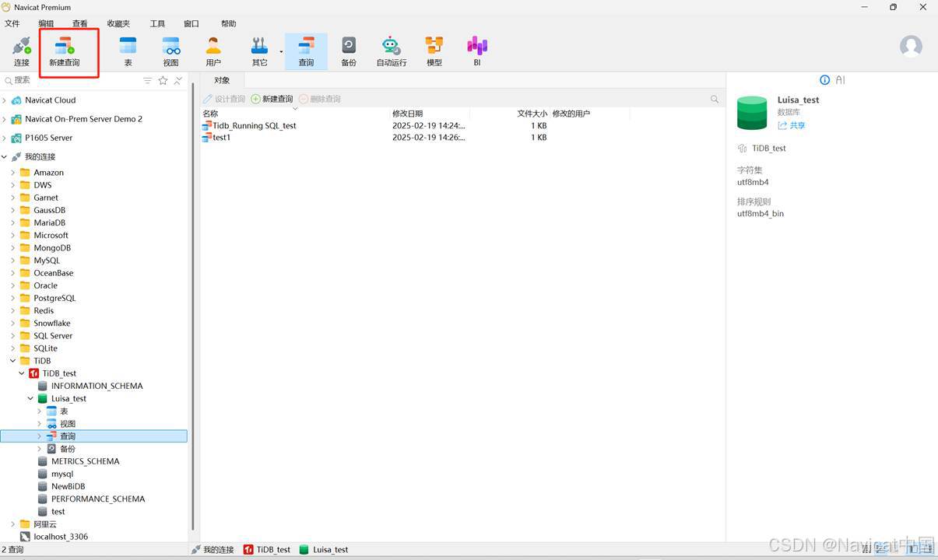Expand the 备份 node under Luisa_test
Image resolution: width=938 pixels, height=560 pixels.
point(40,449)
